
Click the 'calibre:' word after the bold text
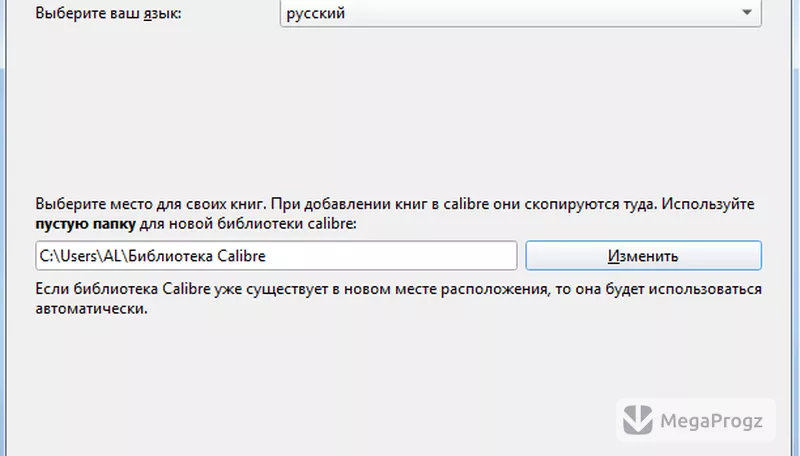[332, 224]
